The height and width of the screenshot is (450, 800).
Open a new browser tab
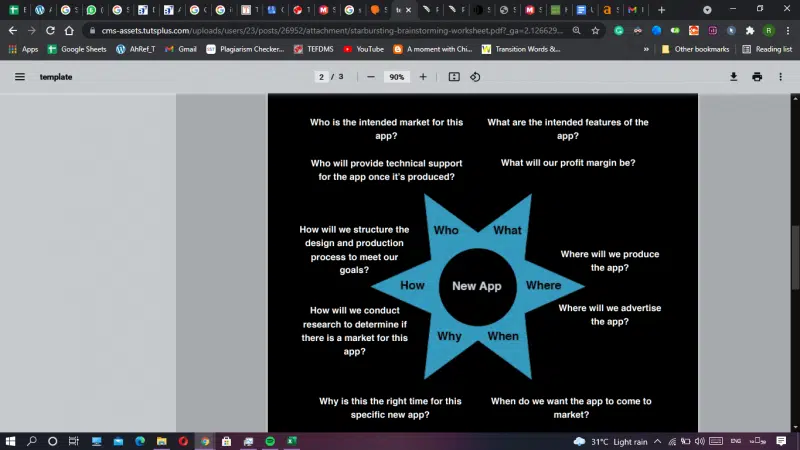[x=661, y=9]
